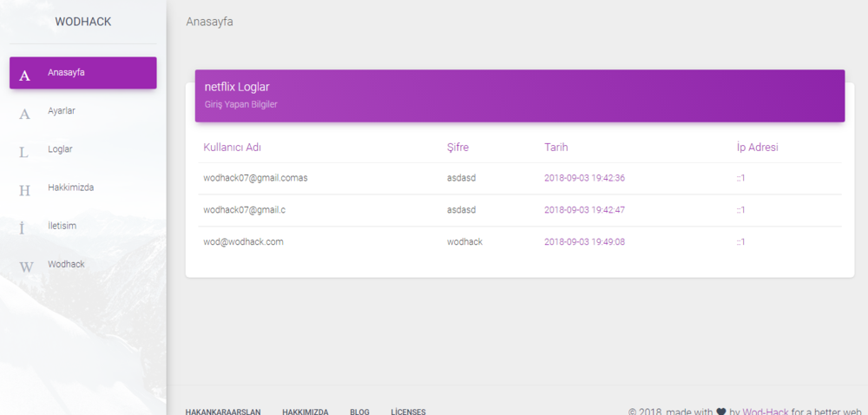Click the date 2018-09-03 19:49:08

click(584, 242)
